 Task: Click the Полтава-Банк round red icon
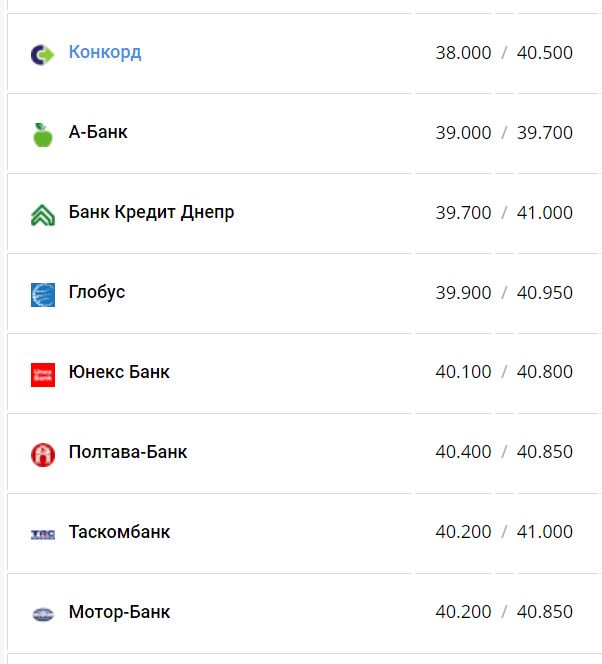coord(43,454)
